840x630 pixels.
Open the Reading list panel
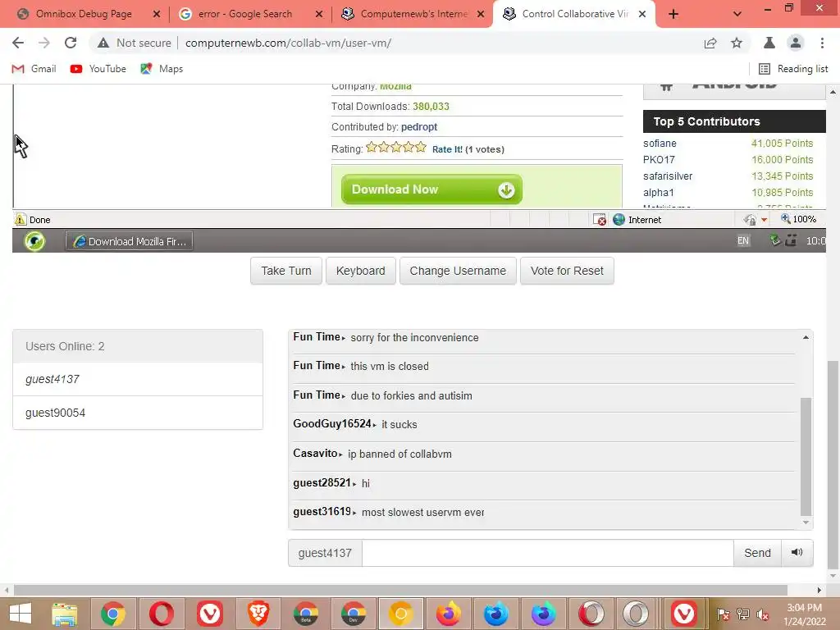point(793,69)
